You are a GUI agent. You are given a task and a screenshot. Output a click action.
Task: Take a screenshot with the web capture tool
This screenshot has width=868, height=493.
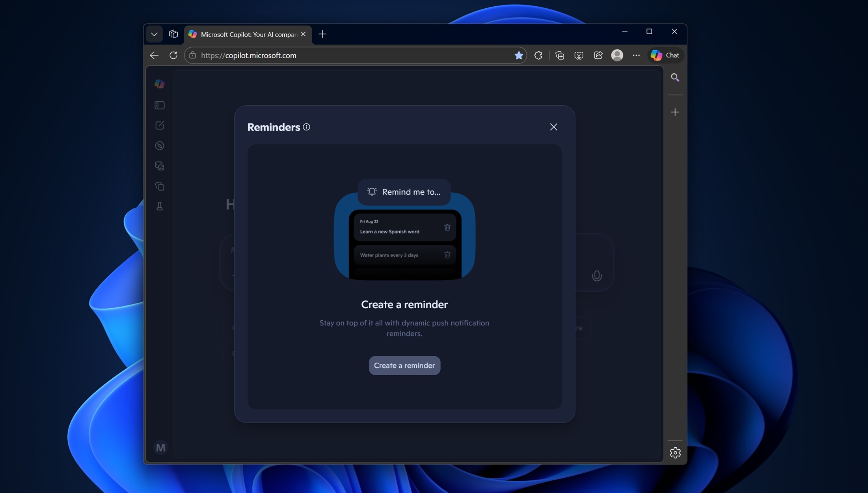579,55
